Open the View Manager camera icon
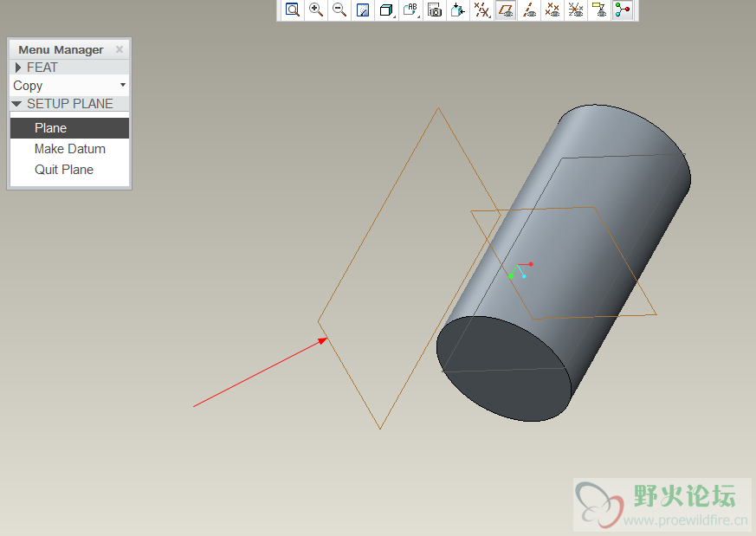This screenshot has width=756, height=536. [435, 10]
